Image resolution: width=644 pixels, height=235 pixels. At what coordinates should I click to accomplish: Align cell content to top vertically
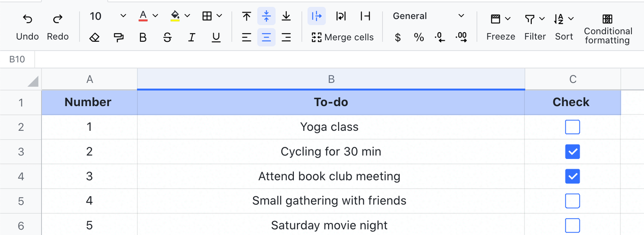pos(247,16)
